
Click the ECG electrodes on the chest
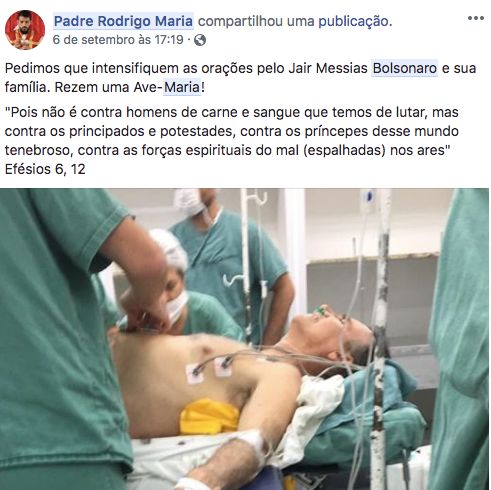click(x=209, y=367)
